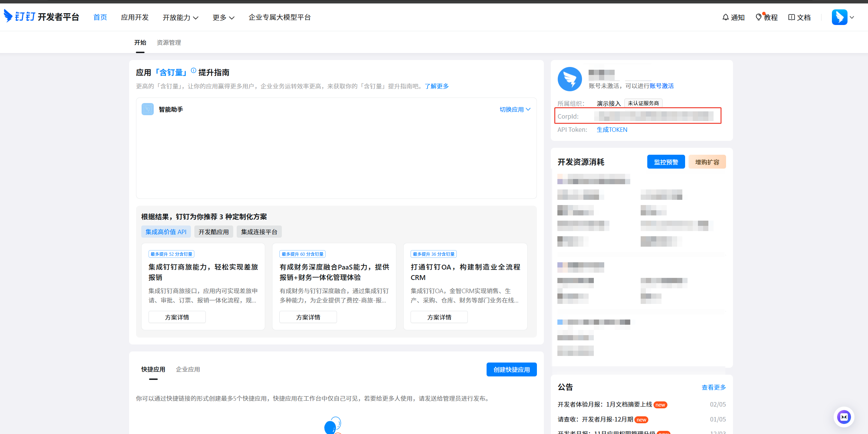The width and height of the screenshot is (868, 434).
Task: Switch to the 企业应用 tab
Action: click(188, 369)
